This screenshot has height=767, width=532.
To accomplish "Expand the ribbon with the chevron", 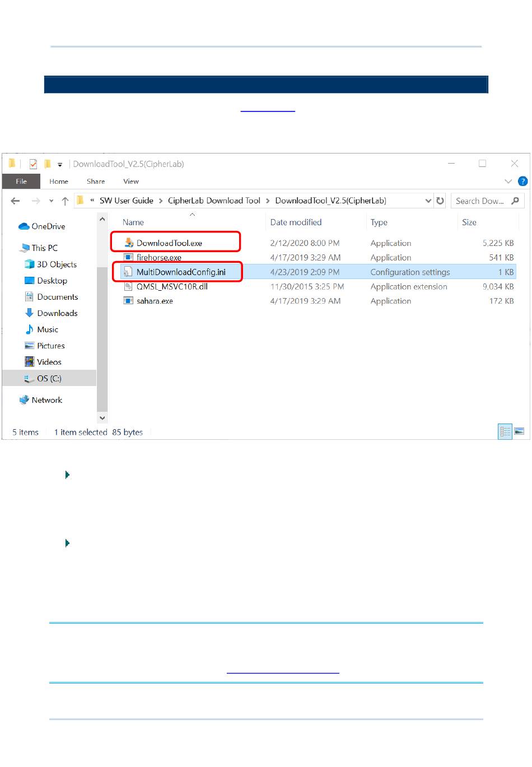I will 508,181.
